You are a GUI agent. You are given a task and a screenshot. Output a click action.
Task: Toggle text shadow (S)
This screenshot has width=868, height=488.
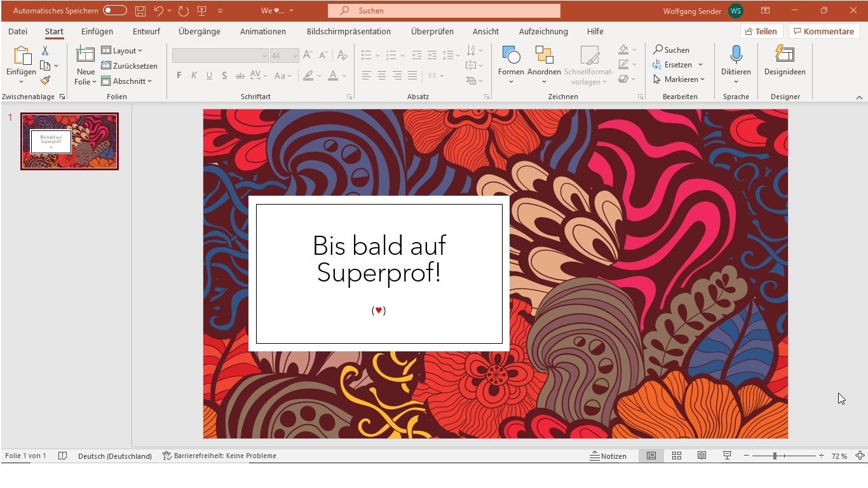[224, 76]
